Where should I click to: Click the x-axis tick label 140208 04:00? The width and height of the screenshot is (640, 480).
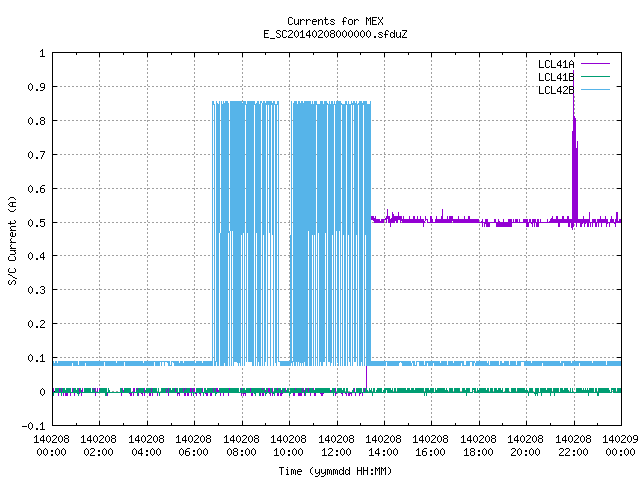(146, 446)
